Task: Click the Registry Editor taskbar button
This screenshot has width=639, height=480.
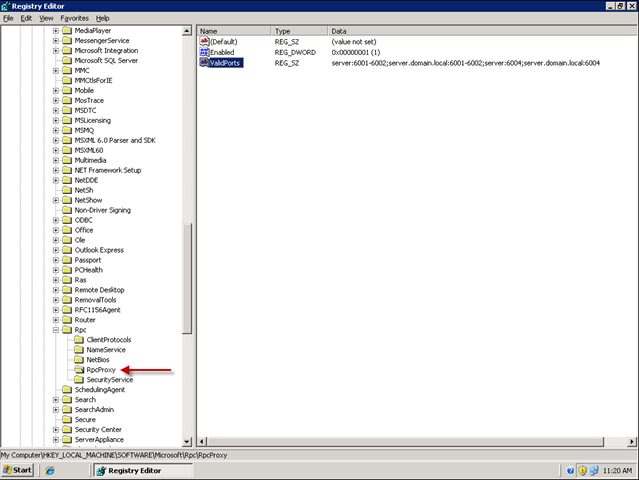Action: (143, 470)
